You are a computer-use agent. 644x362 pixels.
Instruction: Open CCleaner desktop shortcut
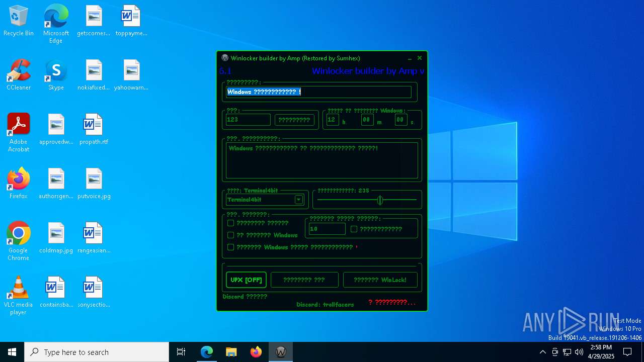pos(19,75)
